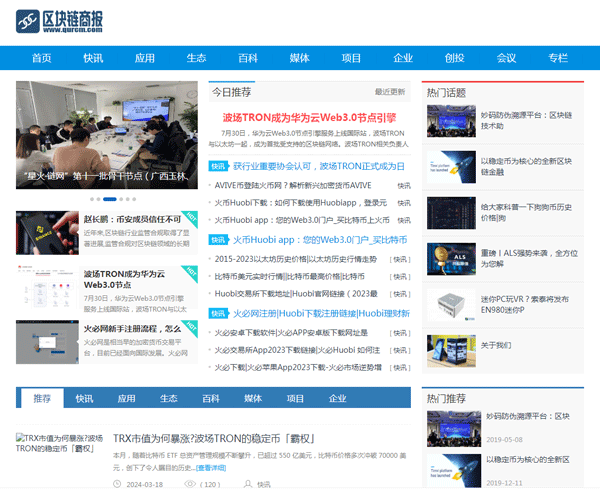600x490 pixels.
Task: Open the 首页 navigation item
Action: tap(41, 58)
